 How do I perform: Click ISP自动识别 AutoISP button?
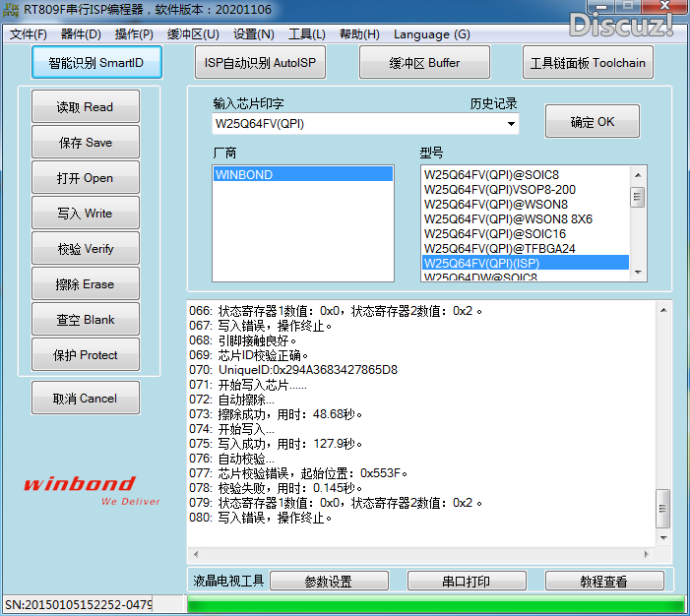pos(260,62)
